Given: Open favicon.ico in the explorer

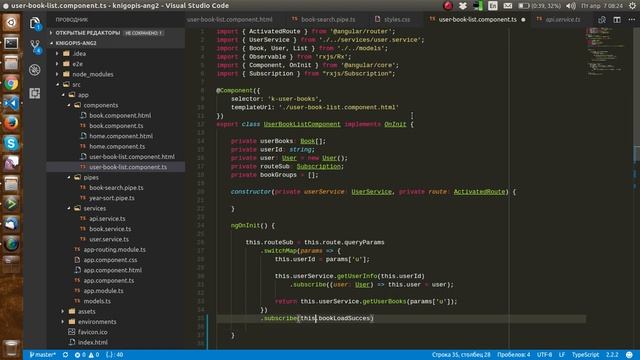Looking at the screenshot, I should click(x=93, y=332).
